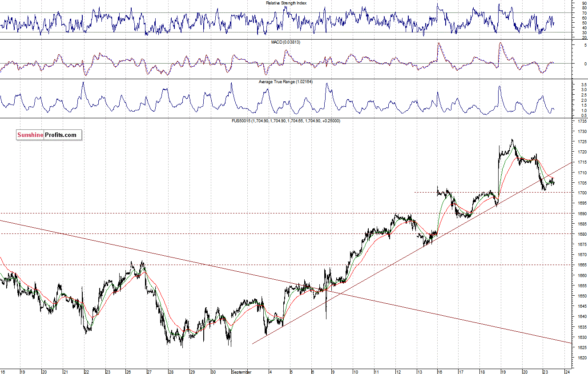Click the 4 date axis label
This screenshot has width=588, height=374.
click(270, 371)
